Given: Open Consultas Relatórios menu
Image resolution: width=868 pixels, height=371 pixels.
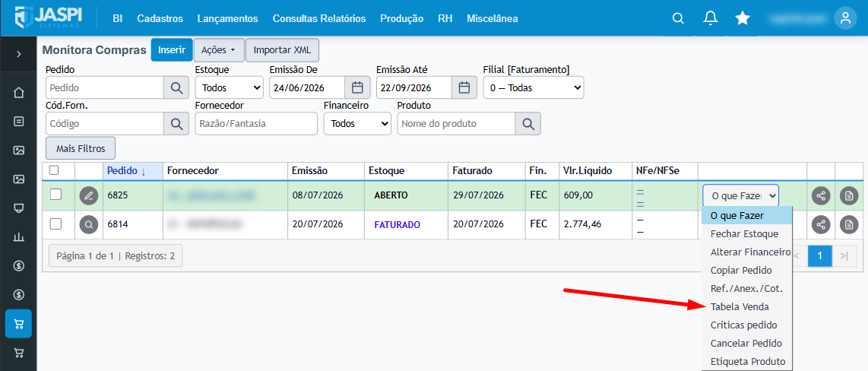Looking at the screenshot, I should point(319,18).
